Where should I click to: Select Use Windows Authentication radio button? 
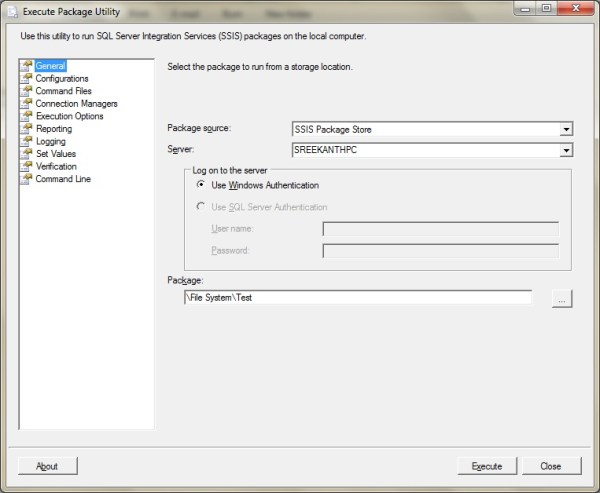pyautogui.click(x=204, y=186)
